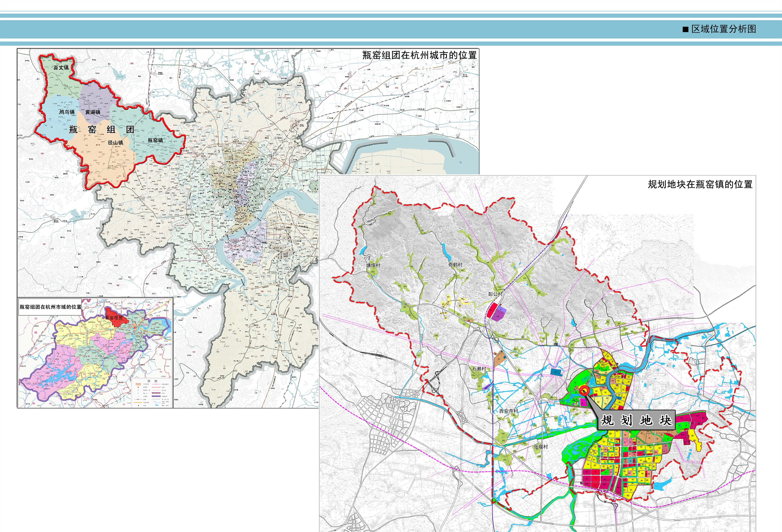Click the 瓶窑镇 town label

(155, 140)
